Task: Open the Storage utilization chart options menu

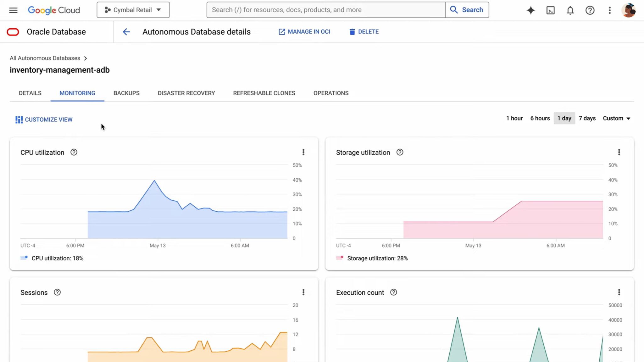Action: point(619,152)
